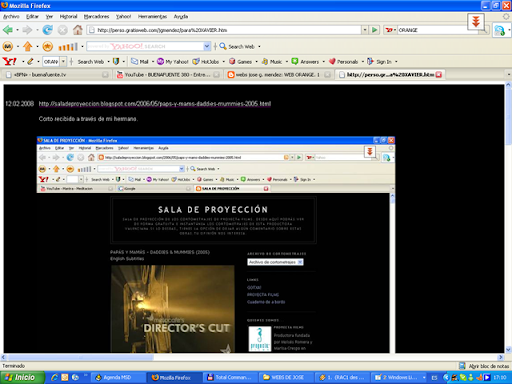Expand the Games dropdown arrow
The image size is (512, 384).
click(x=256, y=62)
